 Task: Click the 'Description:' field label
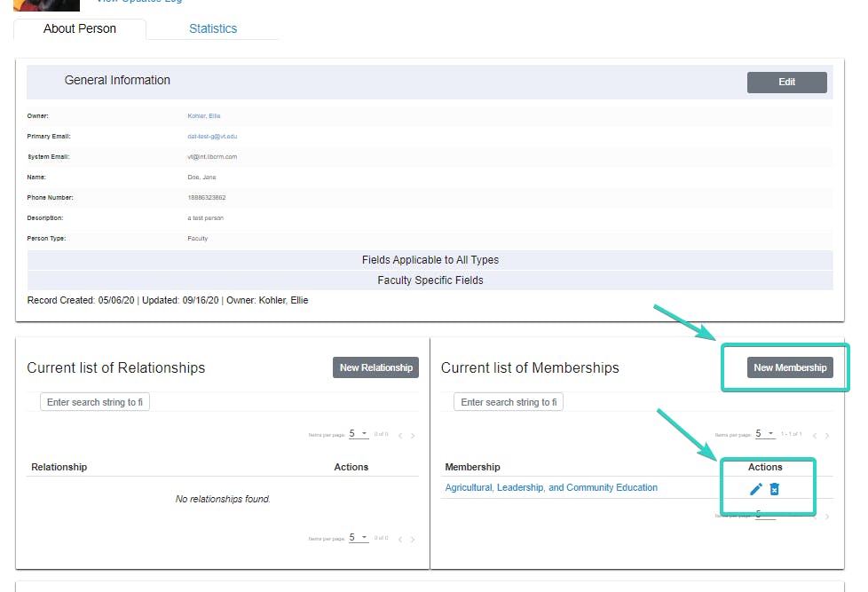(x=45, y=218)
